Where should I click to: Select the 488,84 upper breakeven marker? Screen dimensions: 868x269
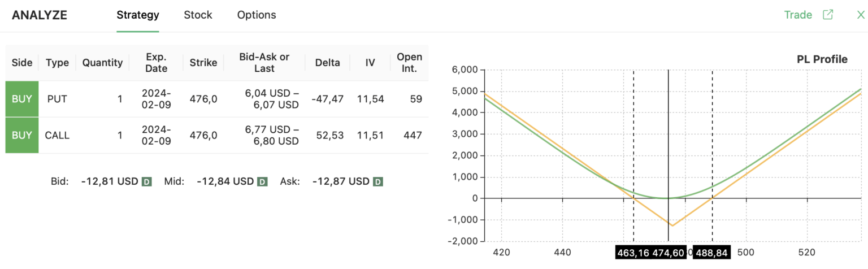point(712,253)
